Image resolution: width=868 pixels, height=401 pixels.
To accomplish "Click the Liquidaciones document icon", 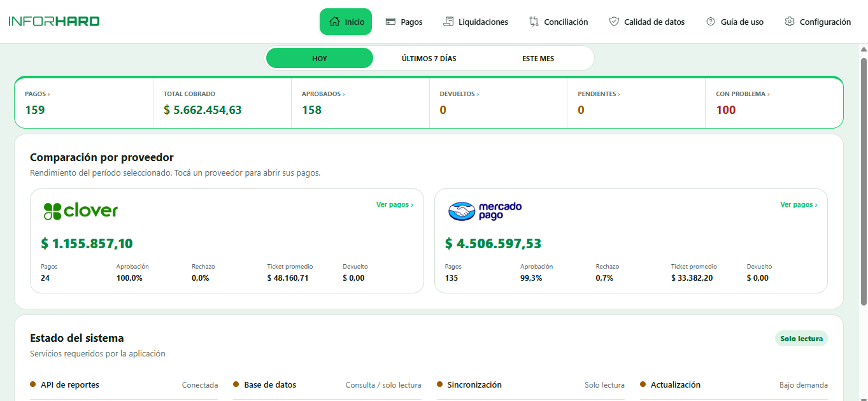I will (x=448, y=22).
